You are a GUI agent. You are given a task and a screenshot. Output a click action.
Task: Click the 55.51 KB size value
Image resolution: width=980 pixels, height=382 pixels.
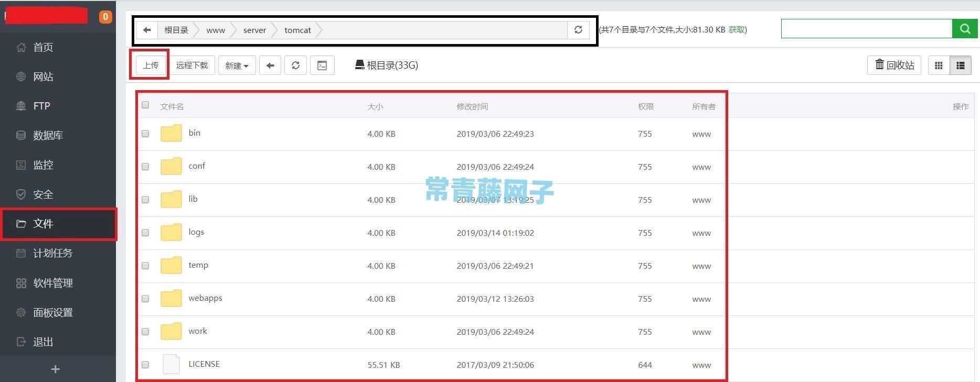click(384, 365)
